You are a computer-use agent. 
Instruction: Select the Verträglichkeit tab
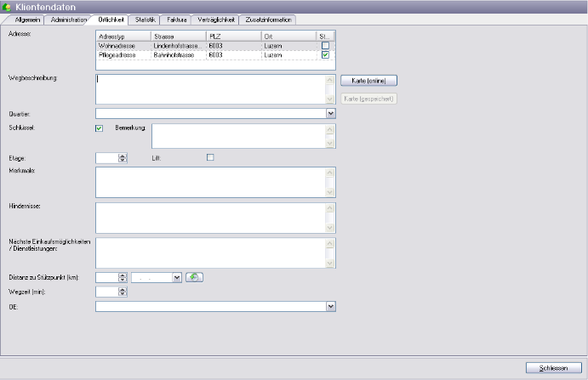point(216,19)
